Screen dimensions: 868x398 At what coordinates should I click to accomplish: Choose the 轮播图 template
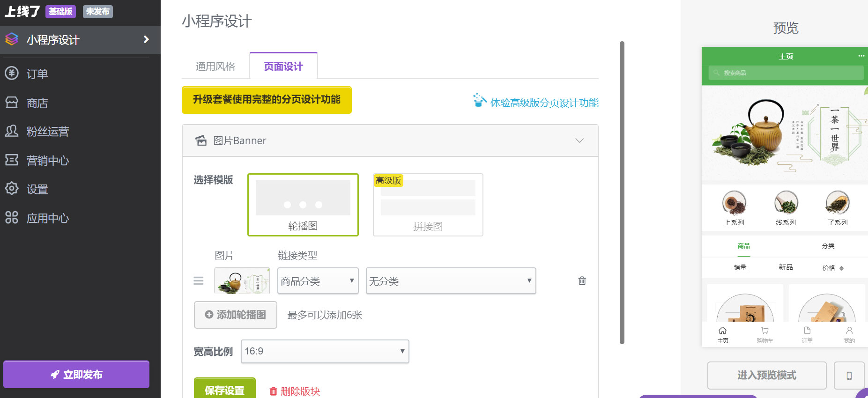tap(303, 205)
